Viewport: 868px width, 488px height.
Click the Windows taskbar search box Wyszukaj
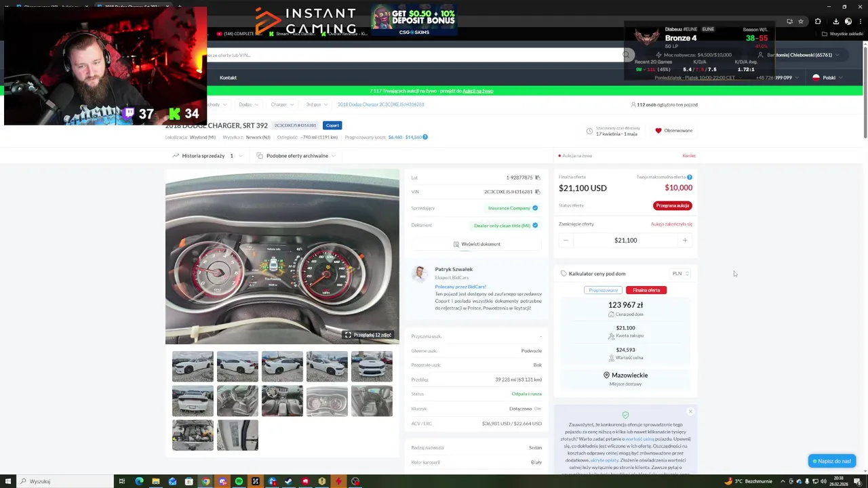click(x=64, y=481)
